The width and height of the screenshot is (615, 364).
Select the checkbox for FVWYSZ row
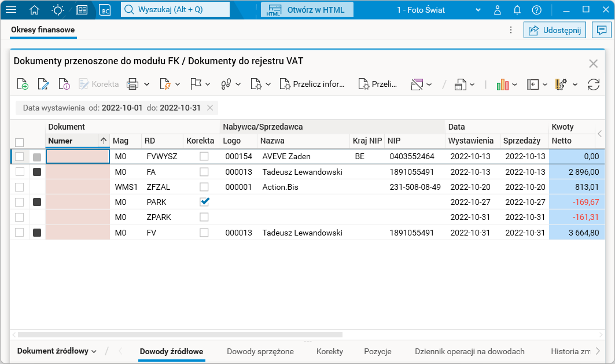(x=20, y=157)
